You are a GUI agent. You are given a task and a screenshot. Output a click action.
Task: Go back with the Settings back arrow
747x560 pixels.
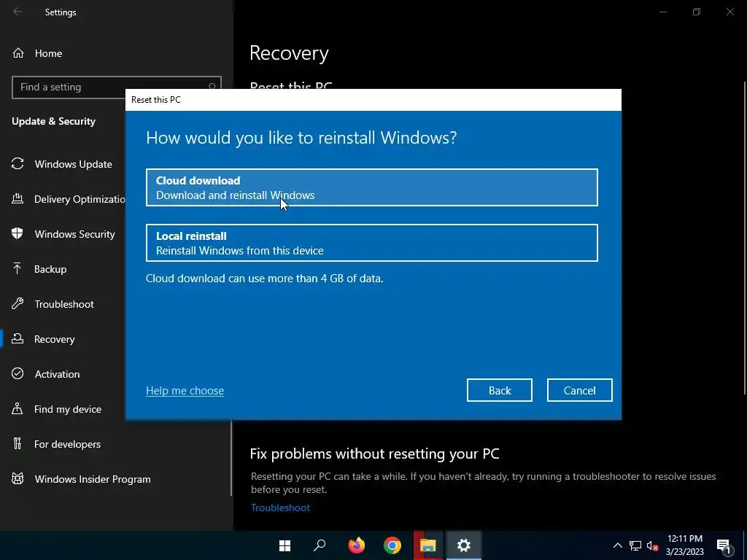click(x=18, y=12)
